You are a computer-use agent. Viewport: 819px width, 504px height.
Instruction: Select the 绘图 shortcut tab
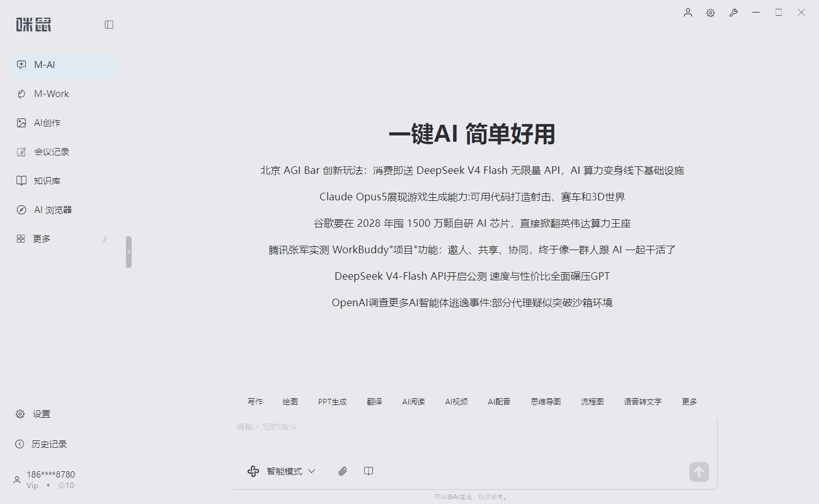pyautogui.click(x=290, y=401)
